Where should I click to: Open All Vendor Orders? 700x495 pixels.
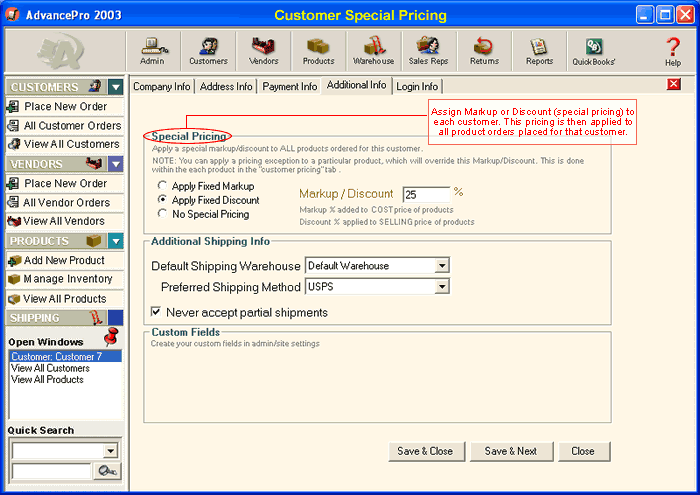65,202
